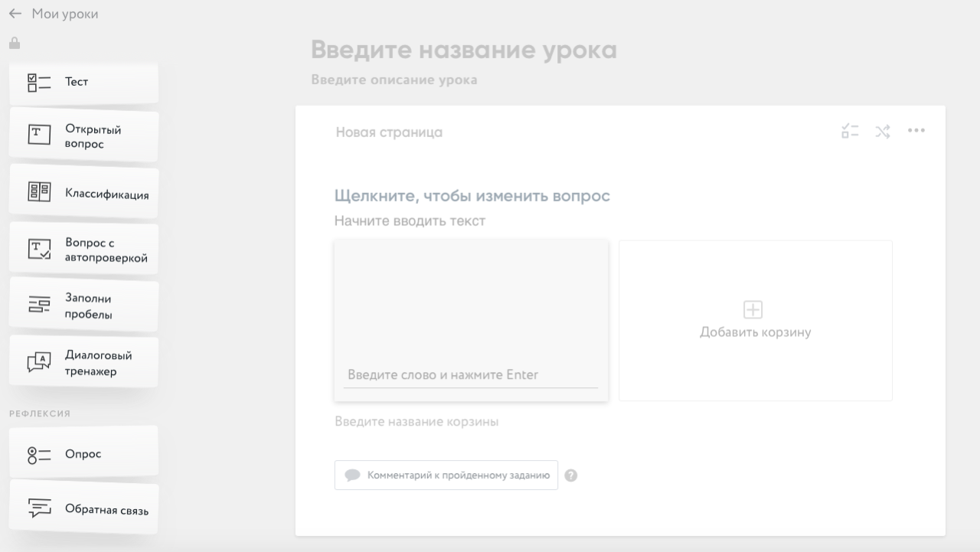Select the Классификация block icon
This screenshot has width=980, height=552.
[x=39, y=192]
